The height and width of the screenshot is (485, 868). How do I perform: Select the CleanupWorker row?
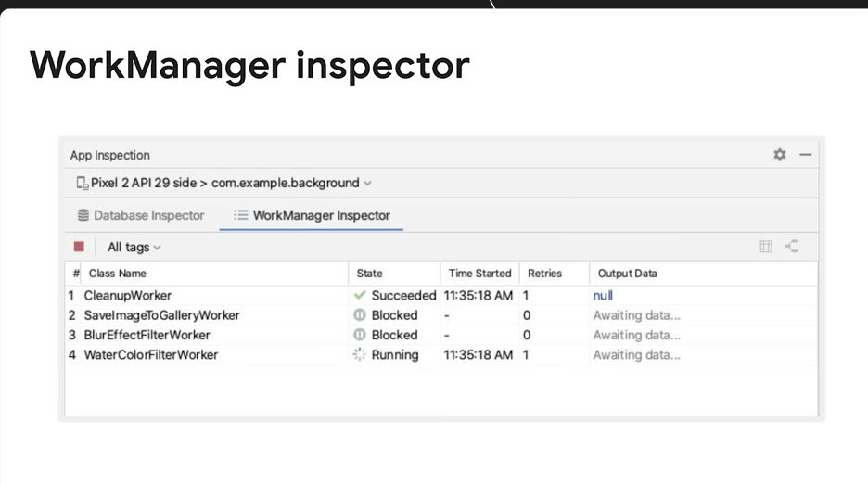point(441,296)
